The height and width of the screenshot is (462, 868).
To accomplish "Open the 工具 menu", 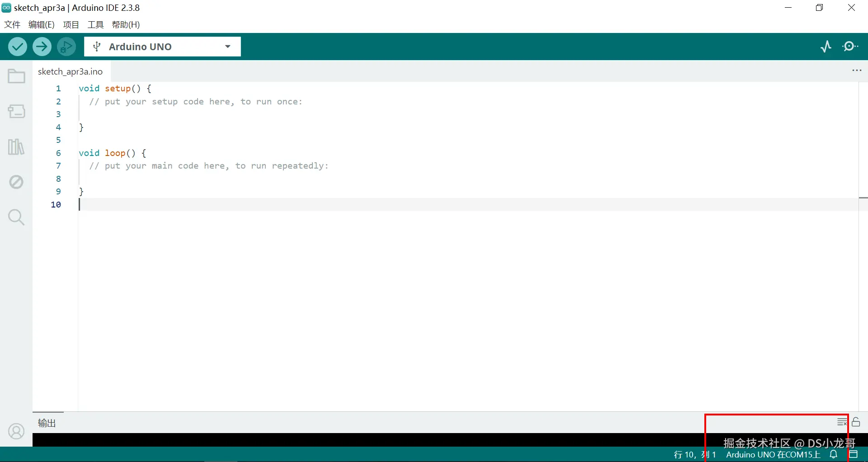I will [95, 24].
